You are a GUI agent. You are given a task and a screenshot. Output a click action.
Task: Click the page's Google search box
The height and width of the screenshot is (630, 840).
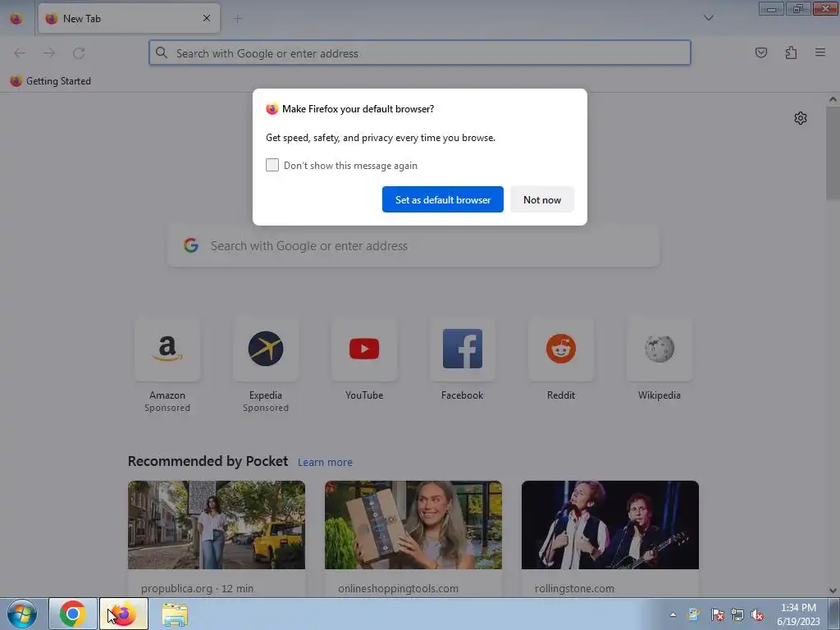tap(413, 246)
